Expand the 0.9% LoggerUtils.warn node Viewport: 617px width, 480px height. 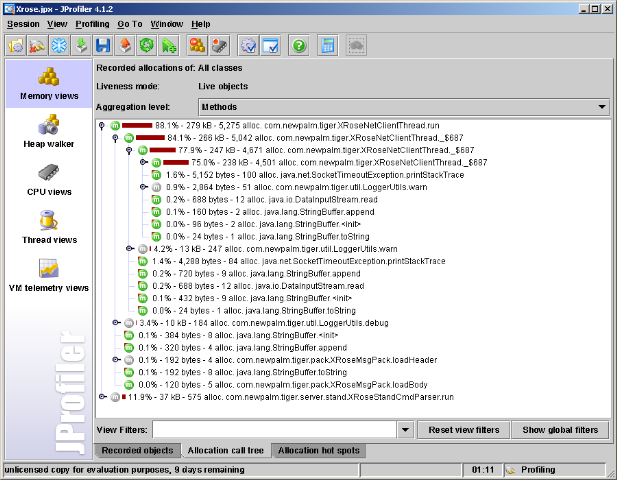[x=144, y=187]
